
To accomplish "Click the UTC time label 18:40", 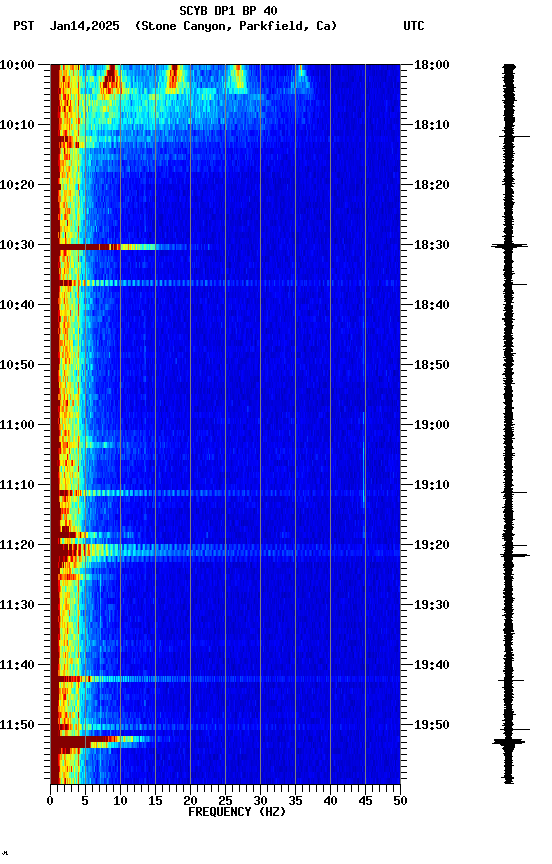I will pos(432,305).
